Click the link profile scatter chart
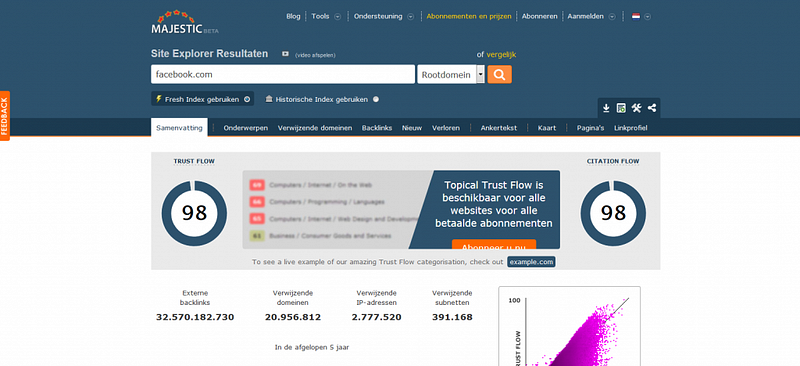Image resolution: width=800 pixels, height=366 pixels. tap(569, 326)
